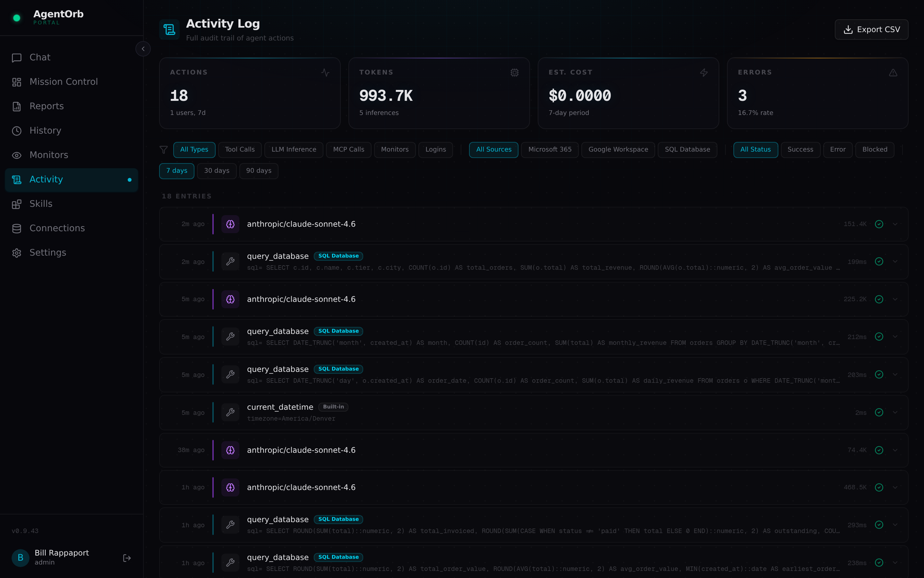Click the All Status filter chip
The height and width of the screenshot is (578, 924).
point(755,149)
